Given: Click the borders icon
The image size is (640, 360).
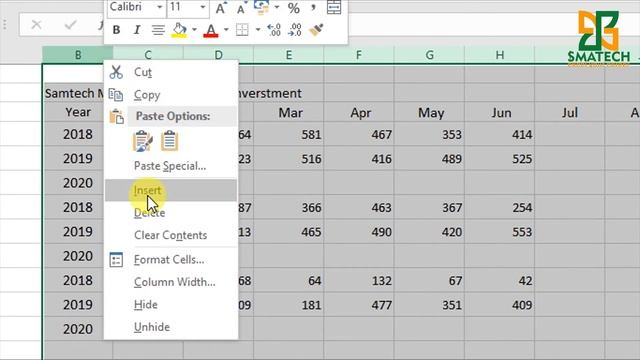Looking at the screenshot, I should pos(242,30).
